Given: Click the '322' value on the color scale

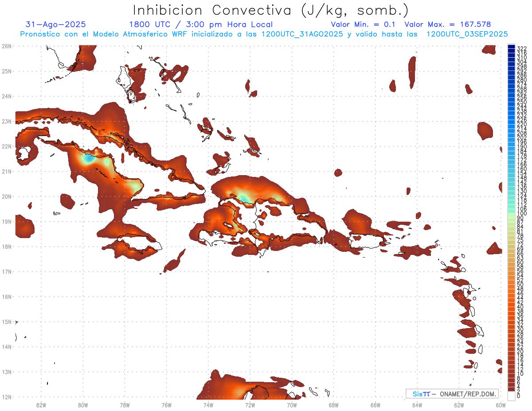Looking at the screenshot, I should click(x=522, y=48).
